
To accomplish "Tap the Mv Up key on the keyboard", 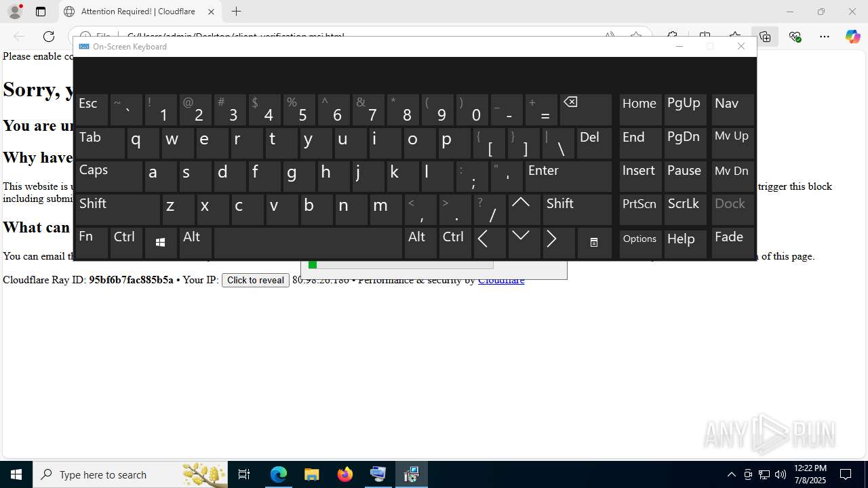I will [x=732, y=143].
